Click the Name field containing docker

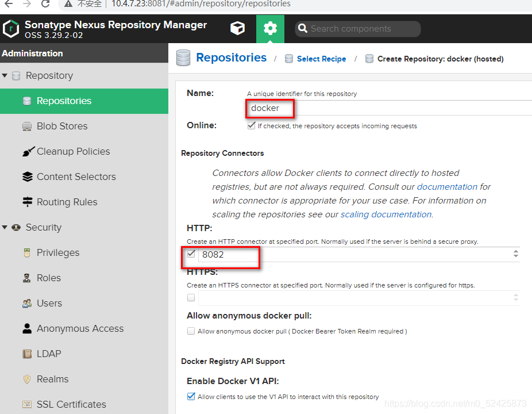coord(389,108)
